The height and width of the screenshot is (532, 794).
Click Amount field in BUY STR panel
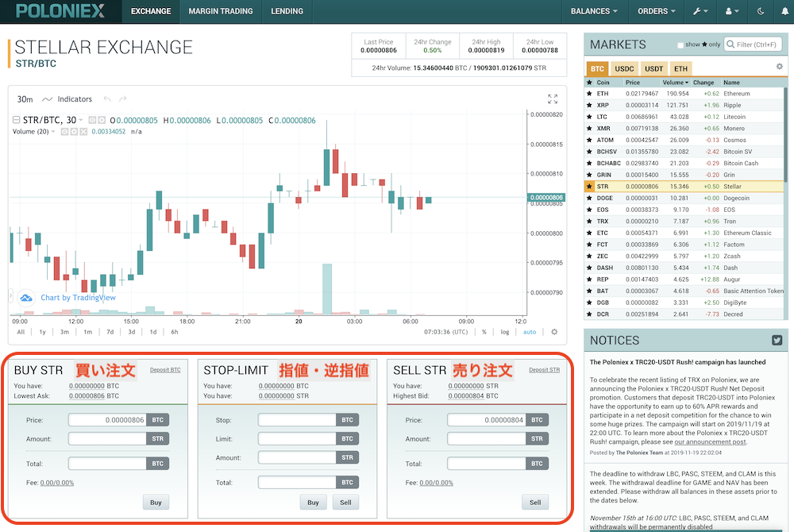[107, 439]
